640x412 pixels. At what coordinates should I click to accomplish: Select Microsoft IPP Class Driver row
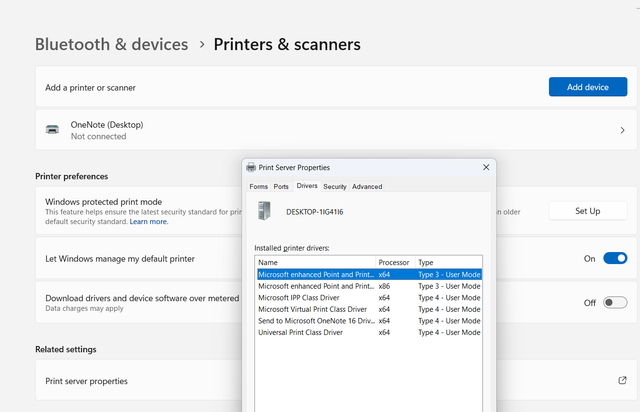369,298
